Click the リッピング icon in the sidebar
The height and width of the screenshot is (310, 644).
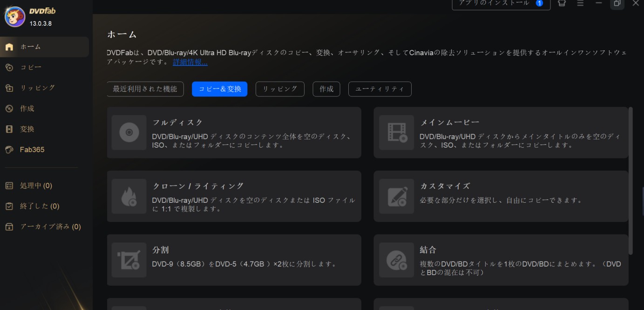pos(9,88)
